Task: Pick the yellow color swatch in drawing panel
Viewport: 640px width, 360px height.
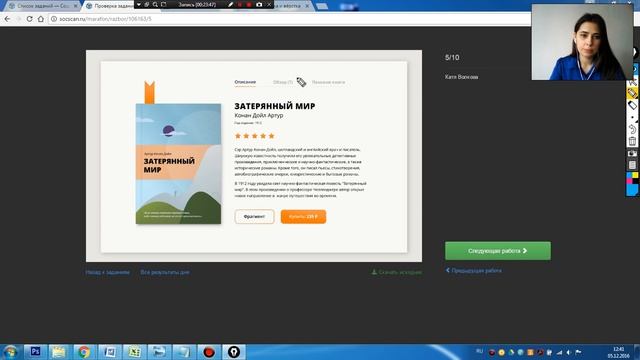Action: [x=635, y=175]
